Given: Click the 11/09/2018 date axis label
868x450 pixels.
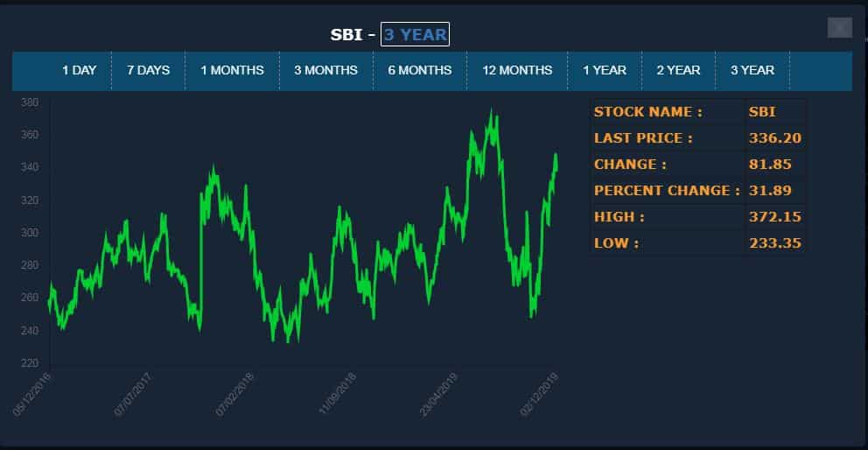Looking at the screenshot, I should (x=337, y=395).
